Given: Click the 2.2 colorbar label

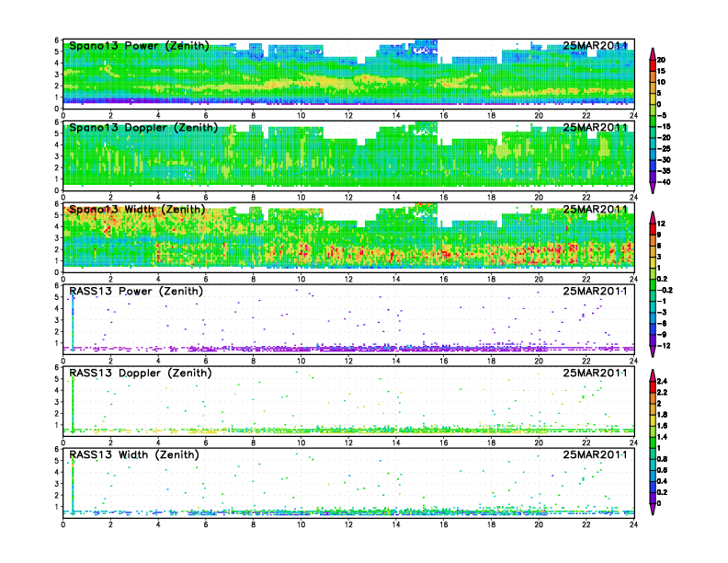Looking at the screenshot, I should pyautogui.click(x=662, y=392).
